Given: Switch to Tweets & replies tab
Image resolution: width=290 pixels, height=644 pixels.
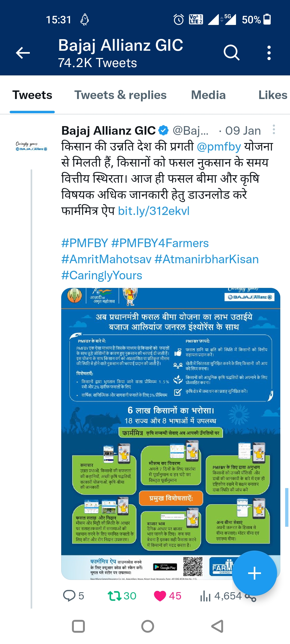Looking at the screenshot, I should (120, 95).
